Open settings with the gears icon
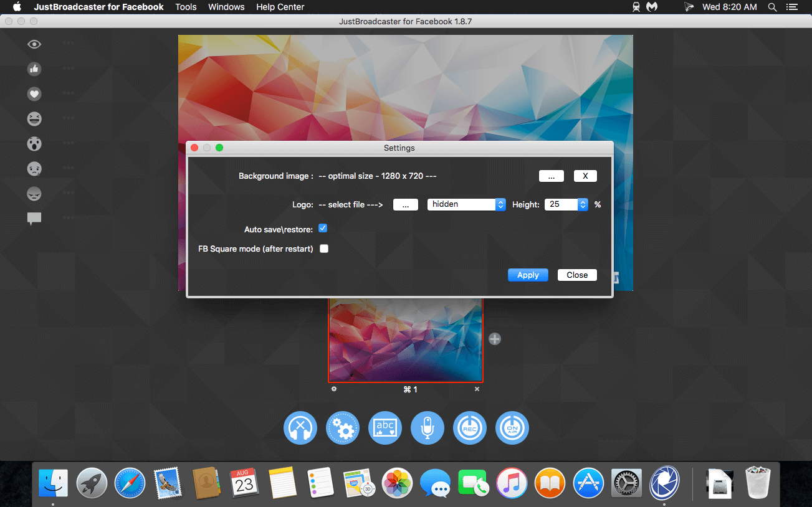Screen dimensions: 812x507 tap(343, 428)
